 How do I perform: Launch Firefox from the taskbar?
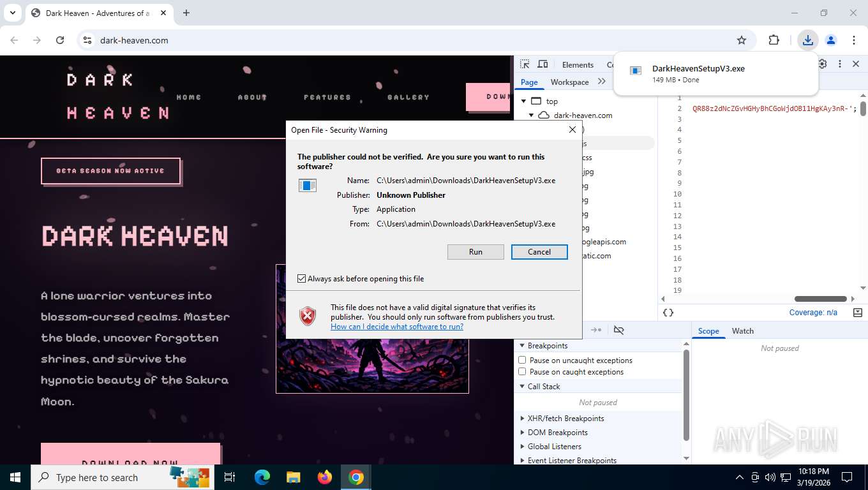(325, 477)
